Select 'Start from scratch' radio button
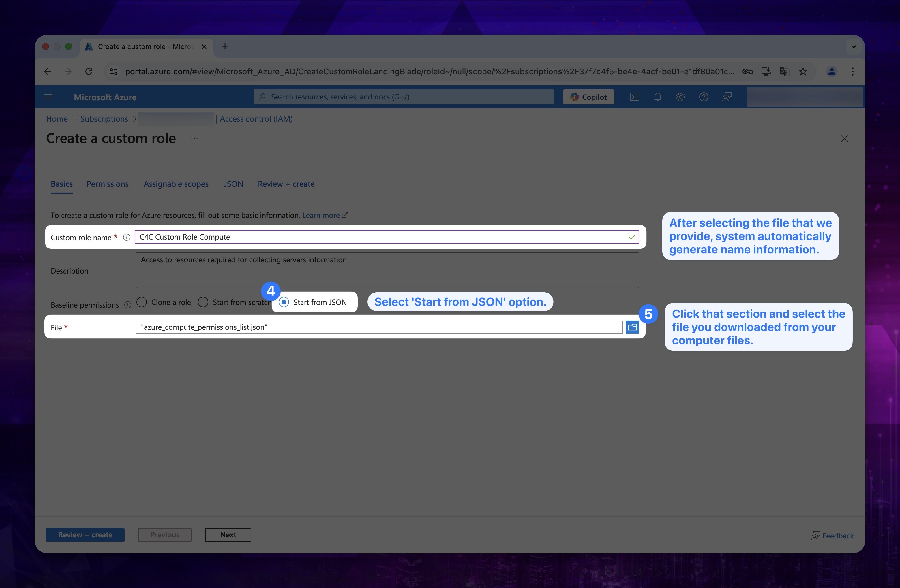900x588 pixels. (x=204, y=301)
